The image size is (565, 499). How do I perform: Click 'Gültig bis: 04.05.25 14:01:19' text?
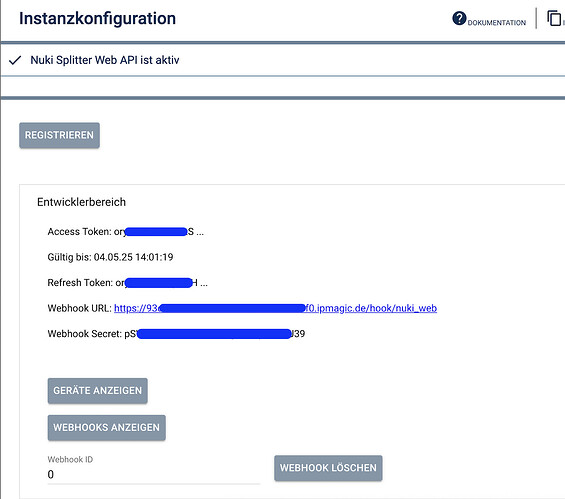[110, 257]
